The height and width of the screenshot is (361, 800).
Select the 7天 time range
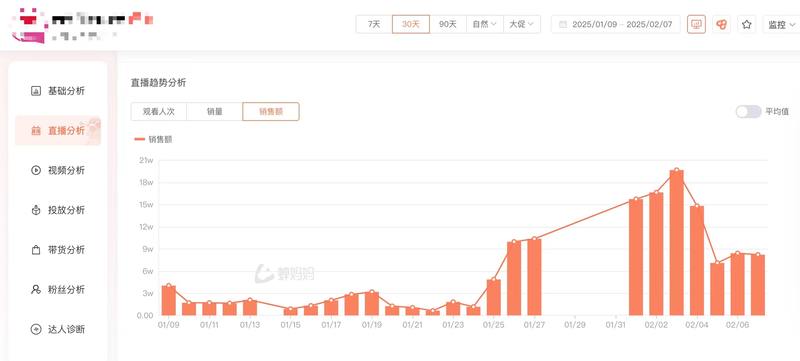tap(374, 24)
